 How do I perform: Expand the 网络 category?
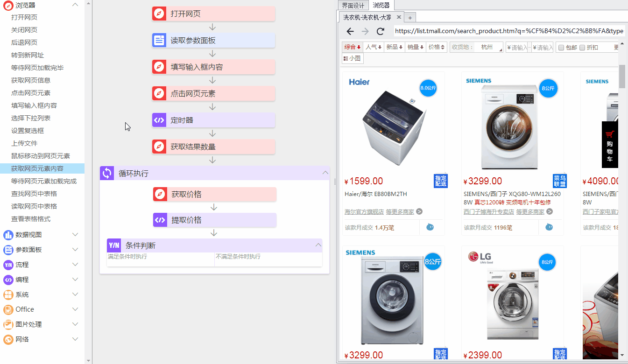[x=75, y=339]
